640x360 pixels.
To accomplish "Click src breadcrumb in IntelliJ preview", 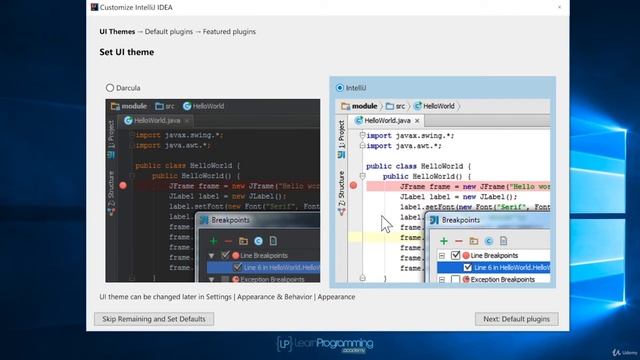I will 396,106.
